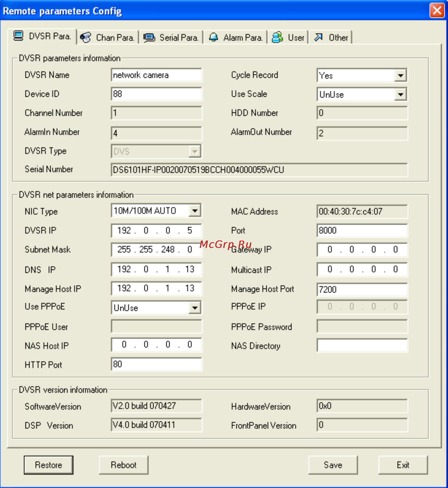This screenshot has width=448, height=488.
Task: Click the 'NIC Type' label
Action: pos(41,212)
